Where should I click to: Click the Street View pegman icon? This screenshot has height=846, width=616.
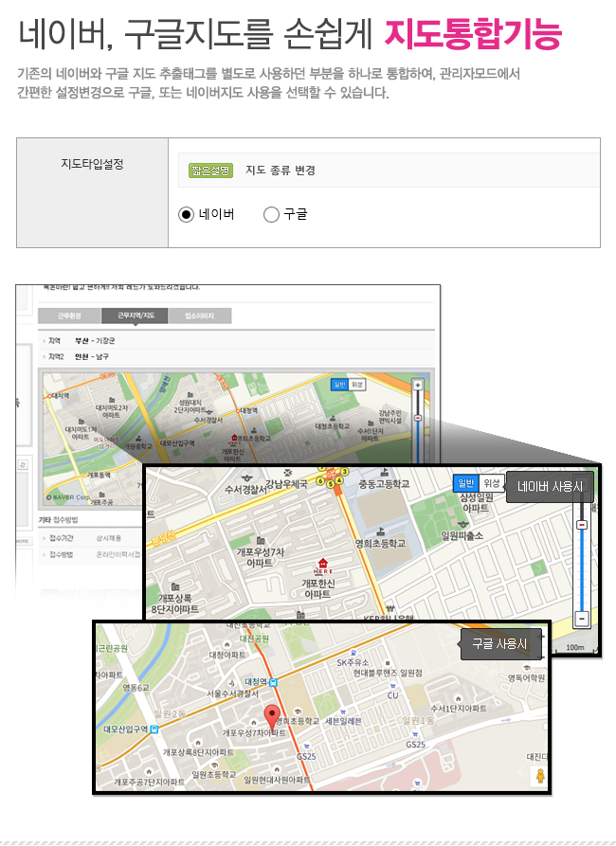pyautogui.click(x=540, y=776)
